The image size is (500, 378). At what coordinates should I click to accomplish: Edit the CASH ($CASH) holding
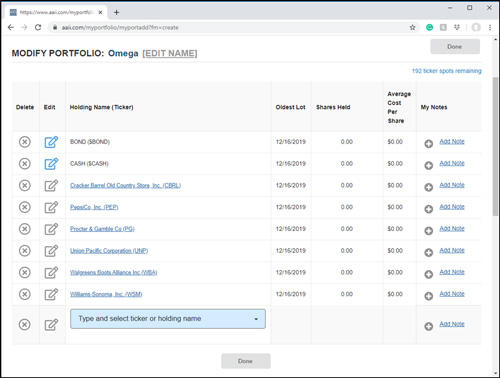[51, 163]
